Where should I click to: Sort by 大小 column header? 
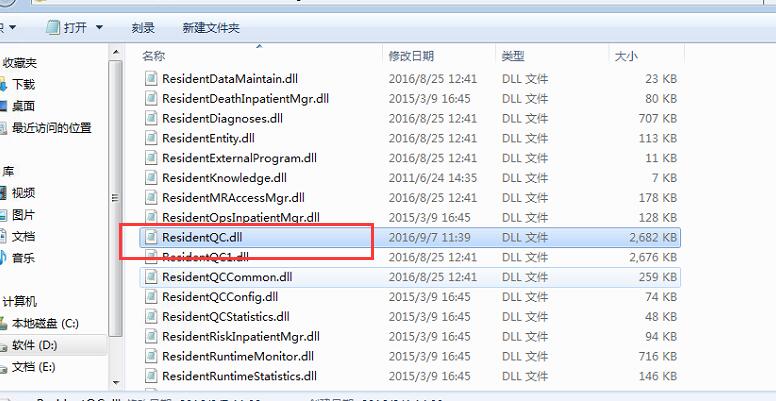pyautogui.click(x=626, y=56)
